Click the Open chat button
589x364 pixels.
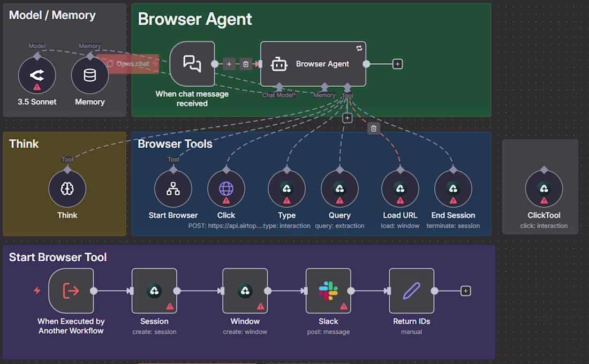tap(128, 64)
